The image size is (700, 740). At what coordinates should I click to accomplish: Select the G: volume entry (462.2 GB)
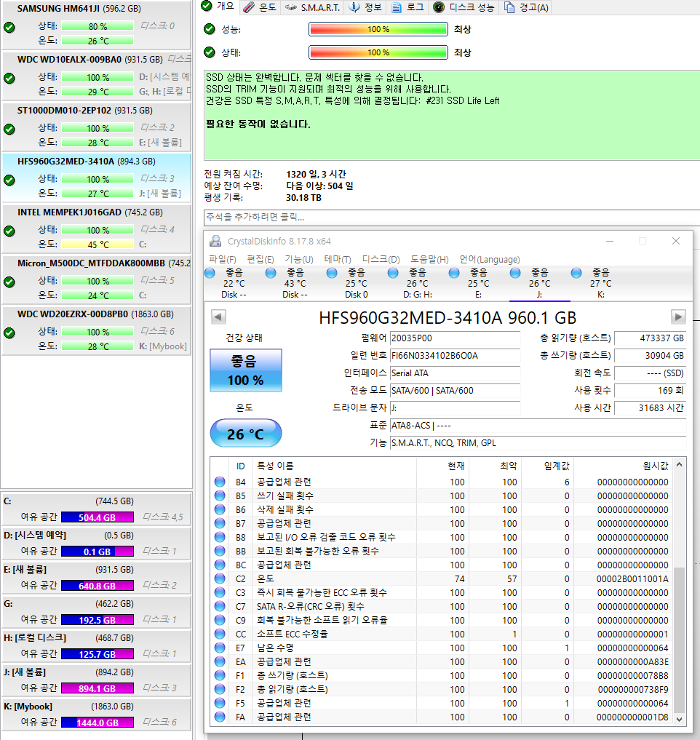click(96, 612)
